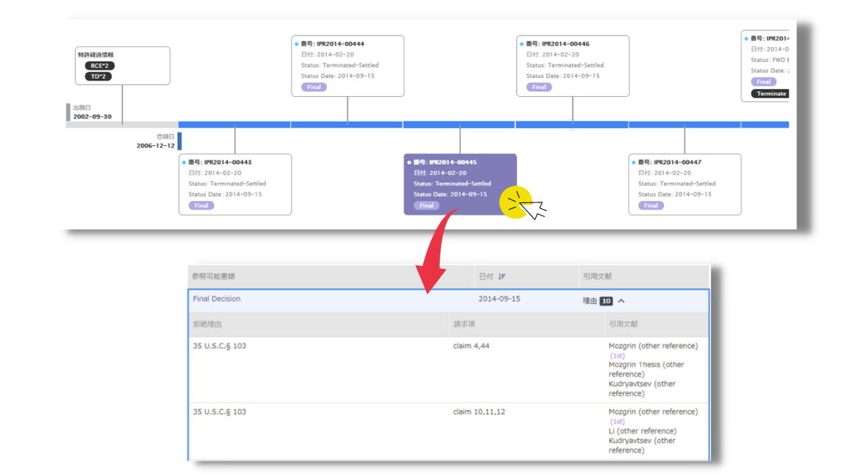Click the RCE*2 badge
This screenshot has width=868, height=475.
click(x=99, y=66)
